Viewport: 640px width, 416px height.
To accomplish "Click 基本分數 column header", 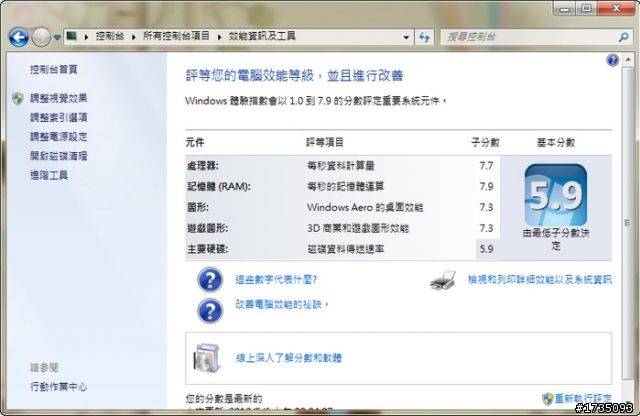I will pos(556,142).
